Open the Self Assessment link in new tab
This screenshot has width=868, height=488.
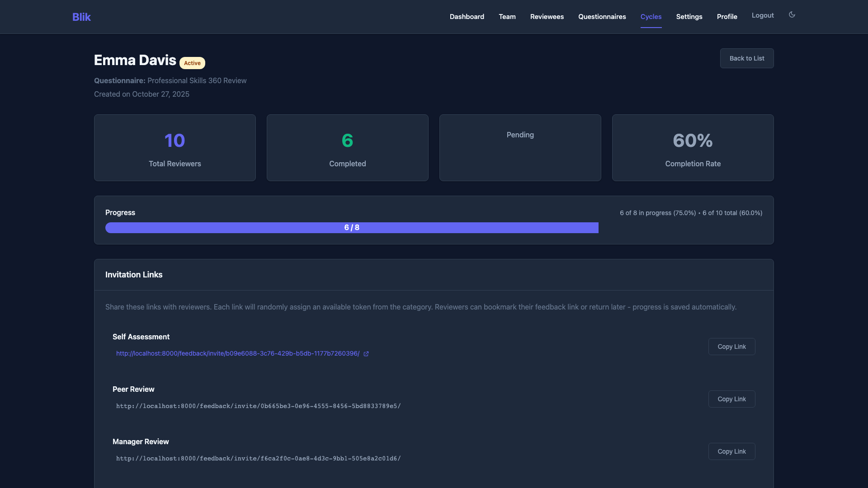366,354
